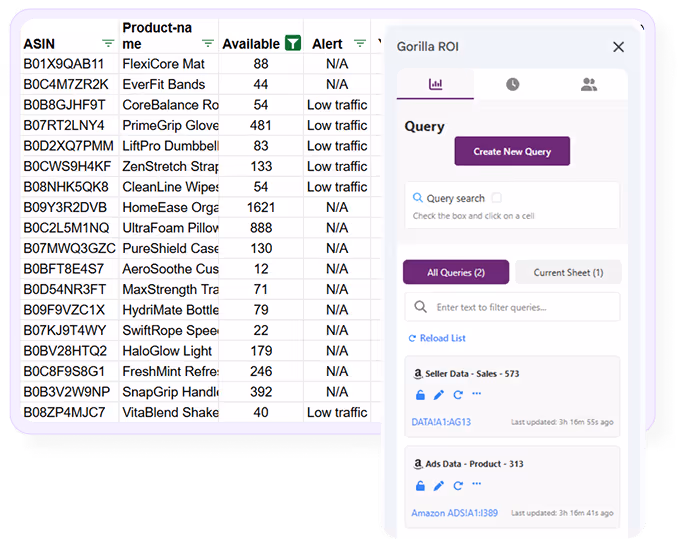
Task: Toggle the Query search checkbox
Action: 496,198
